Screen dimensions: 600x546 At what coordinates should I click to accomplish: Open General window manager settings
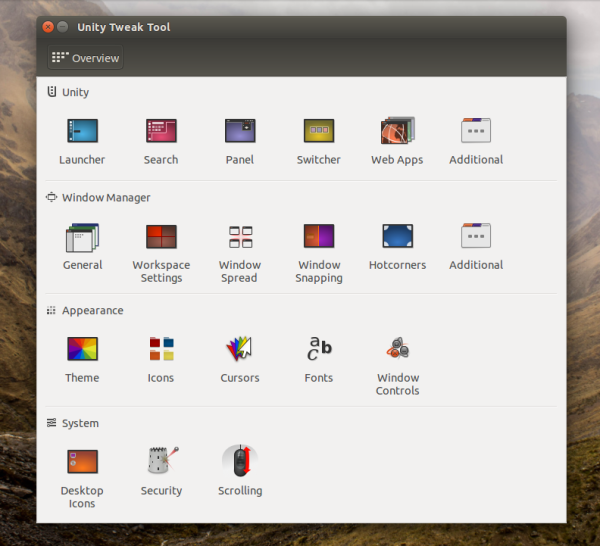coord(82,237)
